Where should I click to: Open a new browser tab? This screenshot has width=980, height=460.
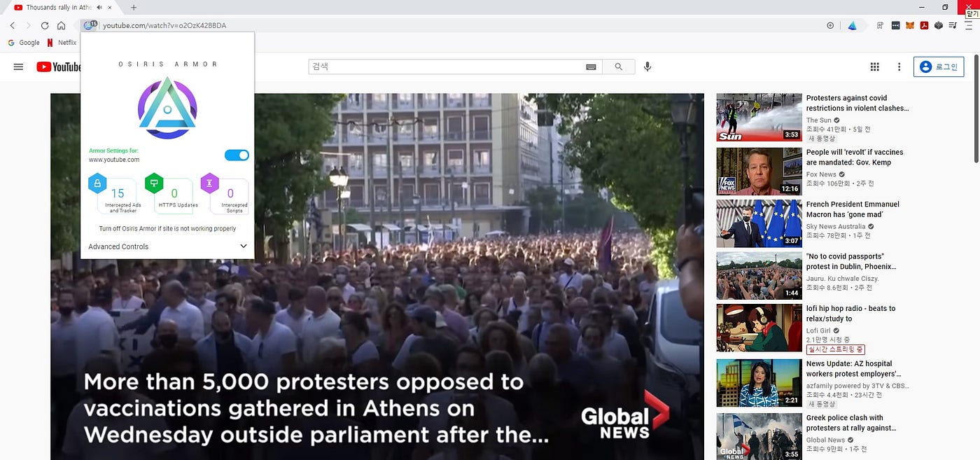133,7
